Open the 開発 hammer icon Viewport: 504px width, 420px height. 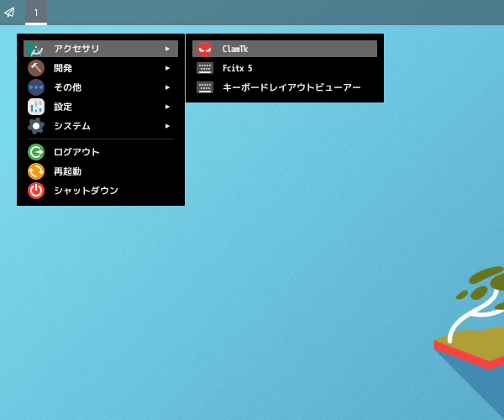pyautogui.click(x=36, y=68)
